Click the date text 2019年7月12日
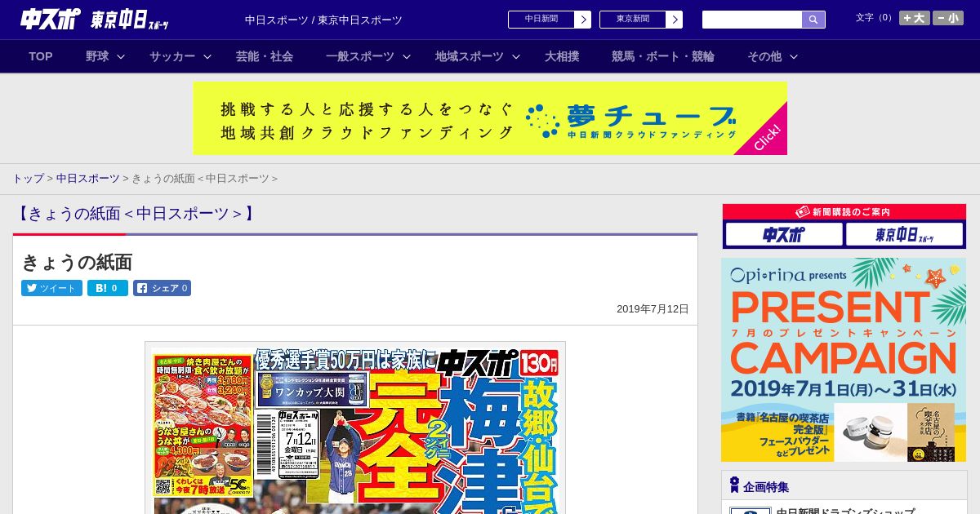The width and height of the screenshot is (980, 514). (653, 309)
